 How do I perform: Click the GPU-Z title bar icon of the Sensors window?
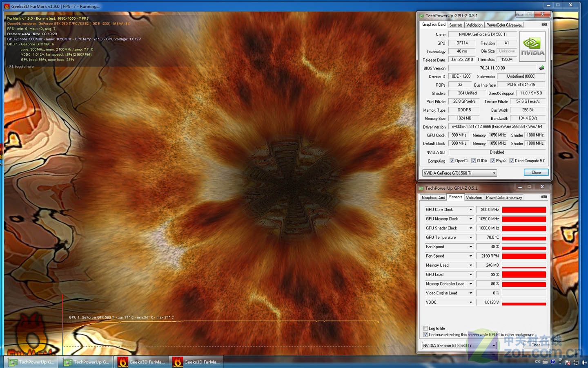pyautogui.click(x=421, y=188)
